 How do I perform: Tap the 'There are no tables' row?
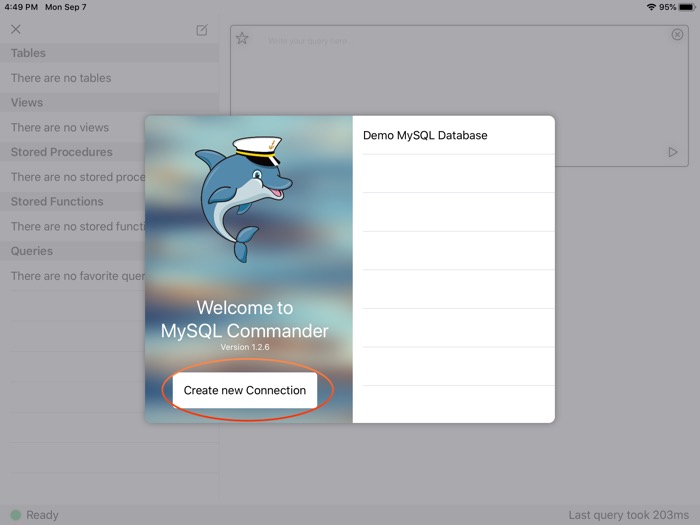109,78
